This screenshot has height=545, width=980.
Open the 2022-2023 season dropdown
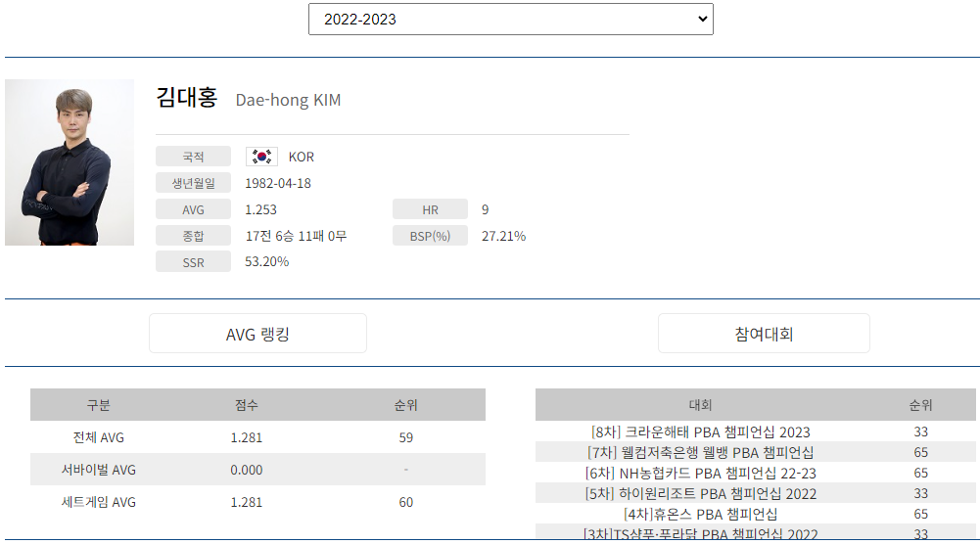511,20
